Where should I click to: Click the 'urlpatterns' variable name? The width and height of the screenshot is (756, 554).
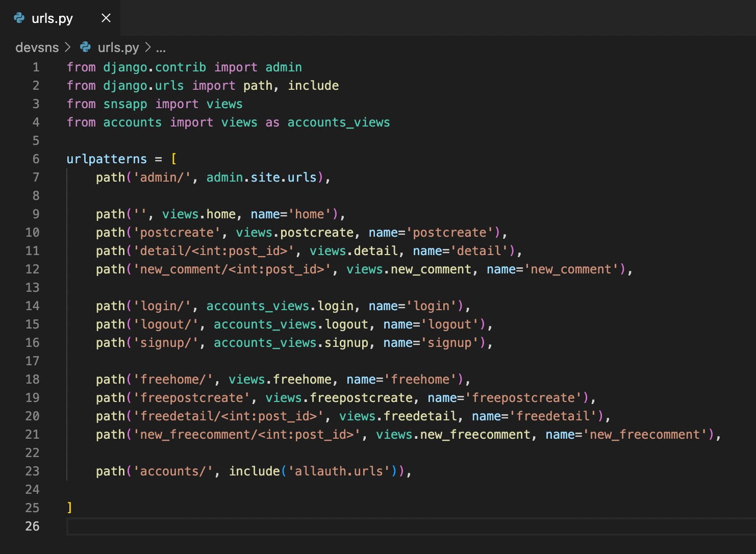[x=107, y=159]
